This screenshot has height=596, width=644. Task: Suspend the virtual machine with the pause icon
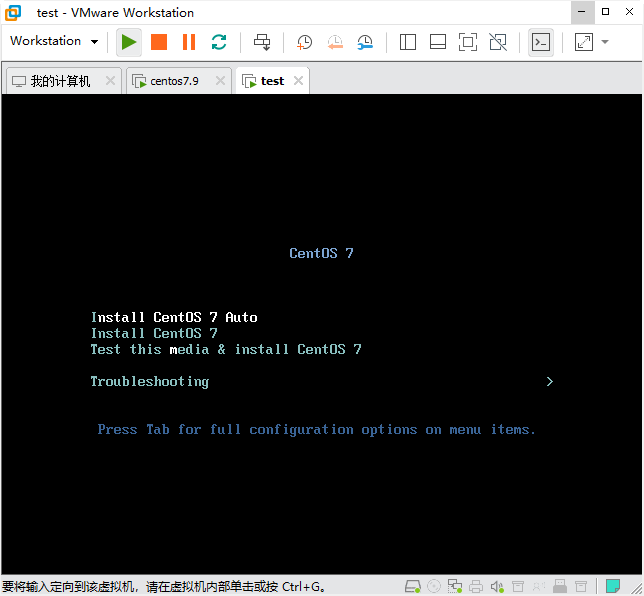click(189, 42)
